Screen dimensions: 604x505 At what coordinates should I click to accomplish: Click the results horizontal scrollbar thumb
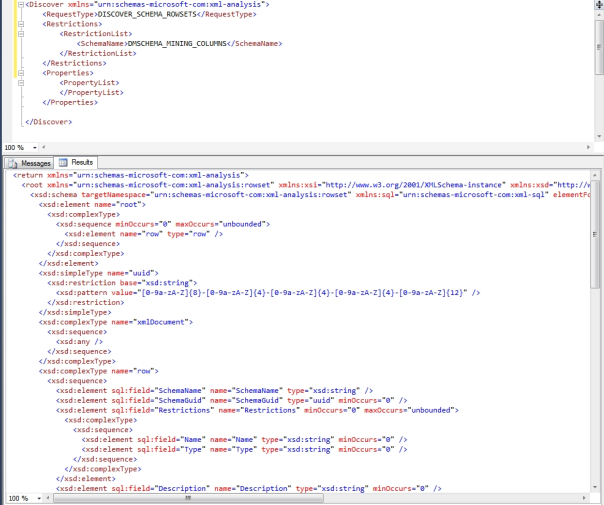tap(188, 498)
